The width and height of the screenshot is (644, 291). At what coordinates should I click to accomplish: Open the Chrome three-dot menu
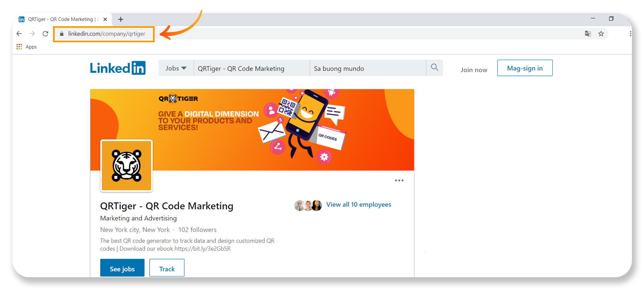pyautogui.click(x=630, y=34)
